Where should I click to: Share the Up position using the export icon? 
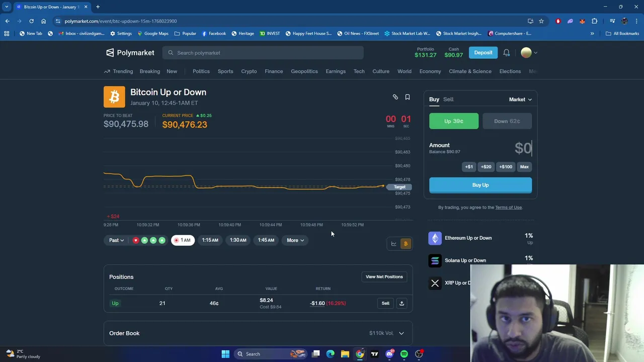coord(401,303)
